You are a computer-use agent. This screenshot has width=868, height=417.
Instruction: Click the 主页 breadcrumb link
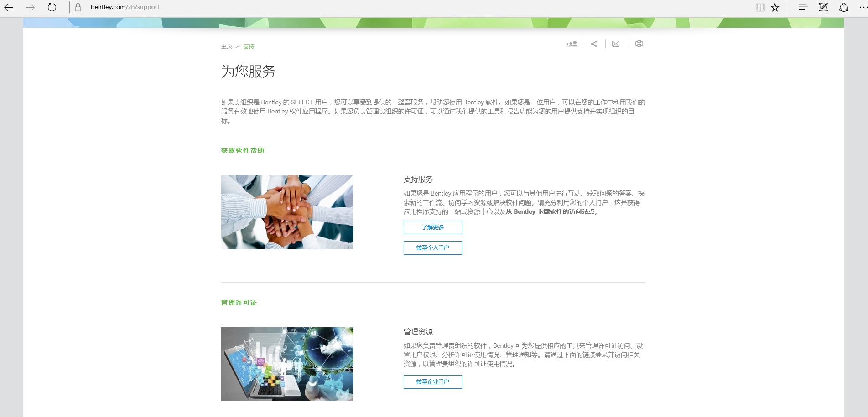pos(227,46)
